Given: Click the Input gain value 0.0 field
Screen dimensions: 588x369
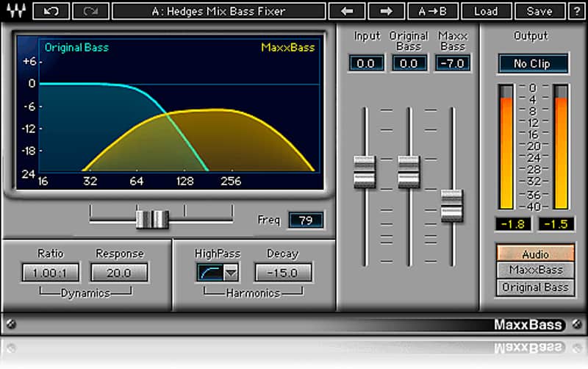Looking at the screenshot, I should pyautogui.click(x=366, y=63).
